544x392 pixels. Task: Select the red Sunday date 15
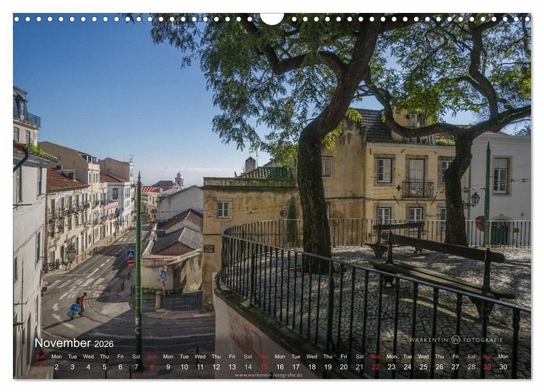point(264,367)
